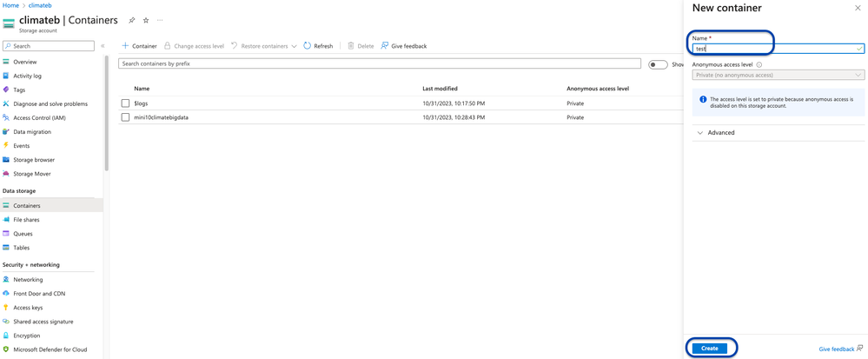Click Change access level in toolbar
The height and width of the screenshot is (359, 868).
pyautogui.click(x=194, y=46)
